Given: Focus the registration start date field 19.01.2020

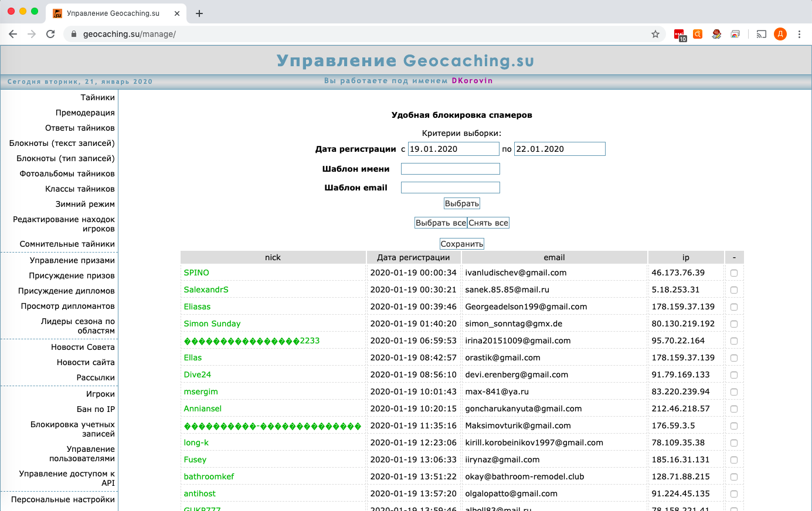Looking at the screenshot, I should [453, 149].
